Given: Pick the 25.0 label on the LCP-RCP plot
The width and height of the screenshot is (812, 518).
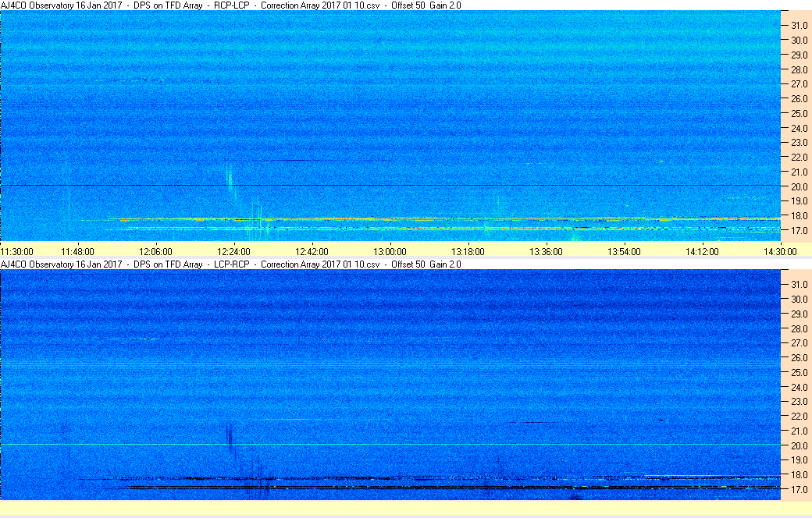Looking at the screenshot, I should (799, 373).
